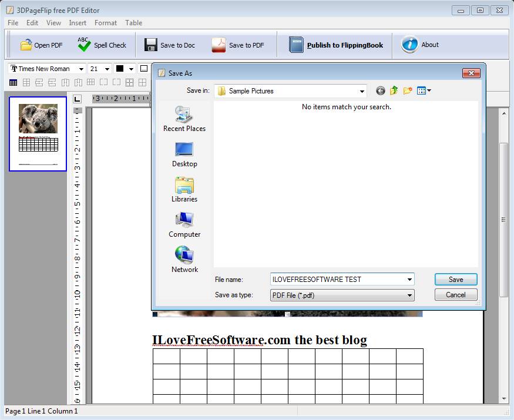Expand the font size 21 dropdown
This screenshot has width=514, height=420.
tap(107, 69)
